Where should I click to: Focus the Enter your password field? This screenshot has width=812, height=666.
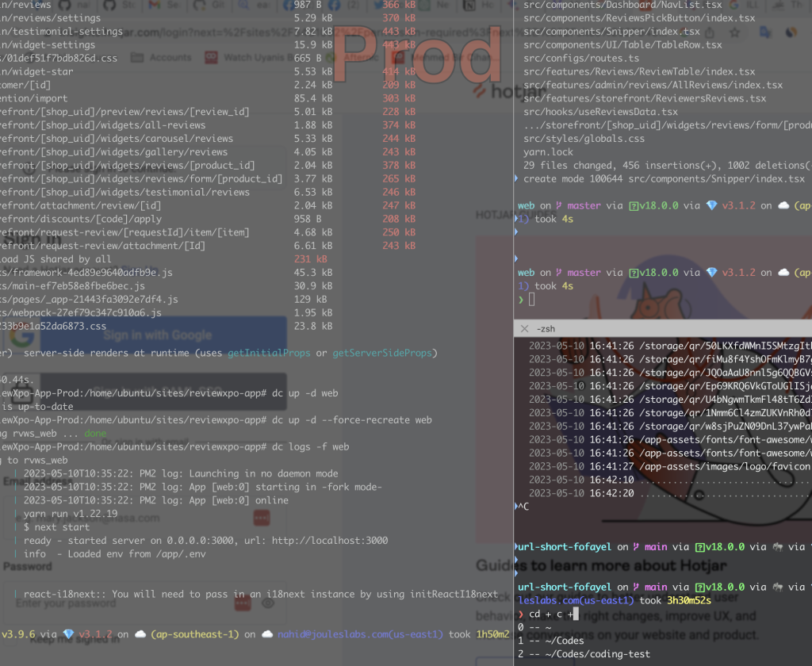pos(144,603)
